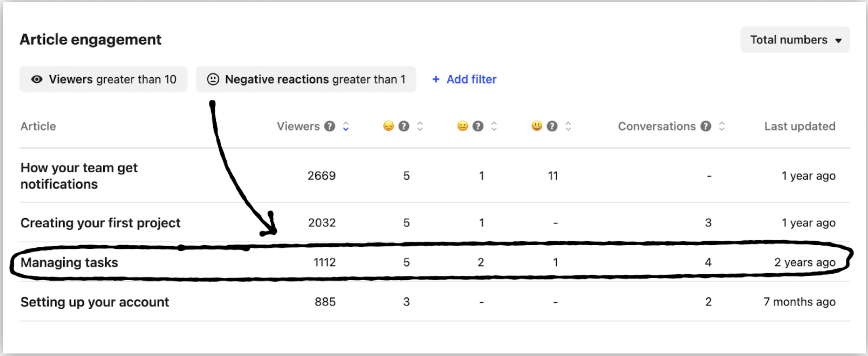Toggle sort arrows for Conversations column
The image size is (868, 356).
[722, 126]
